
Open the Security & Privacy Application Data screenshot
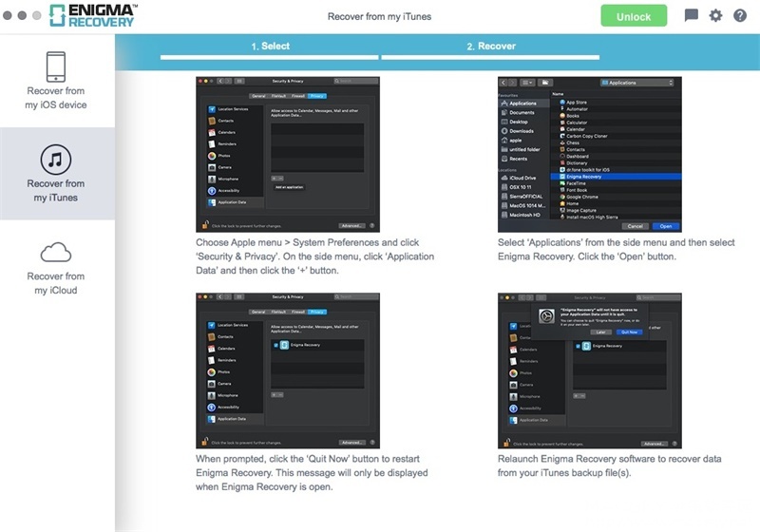288,154
